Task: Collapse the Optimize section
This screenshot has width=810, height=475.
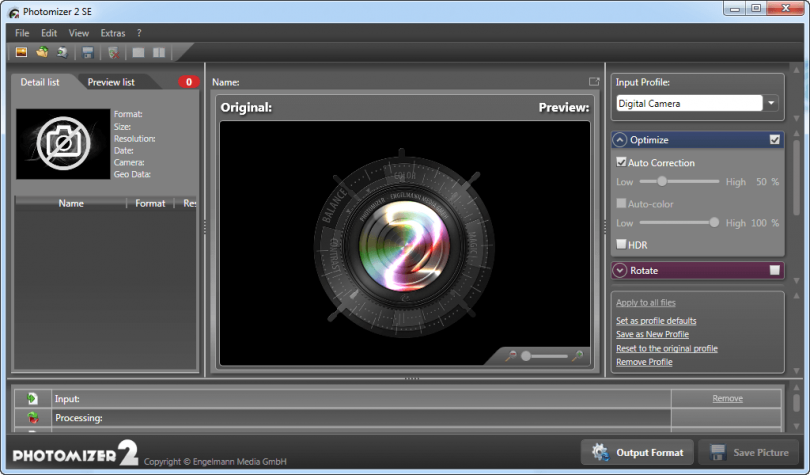Action: tap(620, 139)
